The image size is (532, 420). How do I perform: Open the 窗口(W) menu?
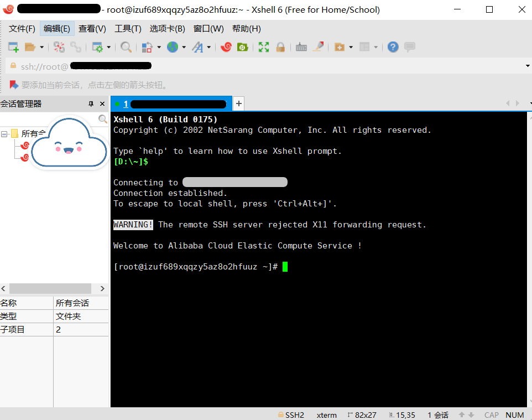tap(208, 29)
